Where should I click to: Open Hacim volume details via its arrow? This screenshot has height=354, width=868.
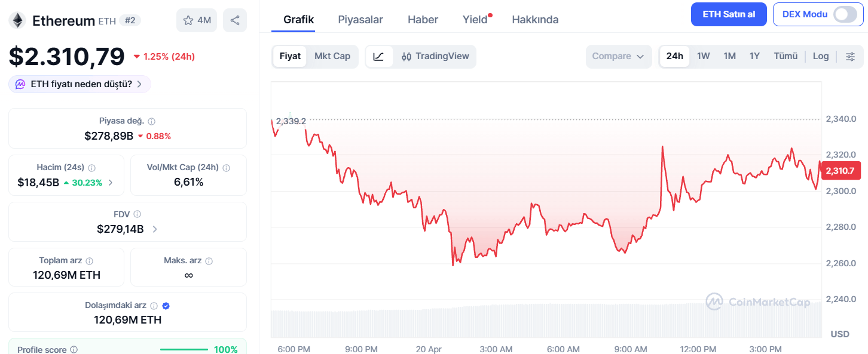tap(111, 183)
